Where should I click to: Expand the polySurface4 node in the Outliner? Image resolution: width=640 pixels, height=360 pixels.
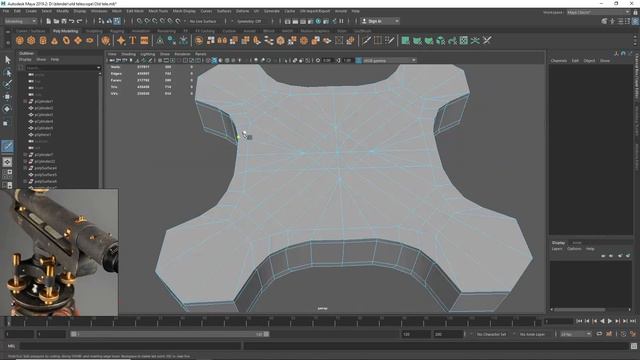pyautogui.click(x=25, y=168)
